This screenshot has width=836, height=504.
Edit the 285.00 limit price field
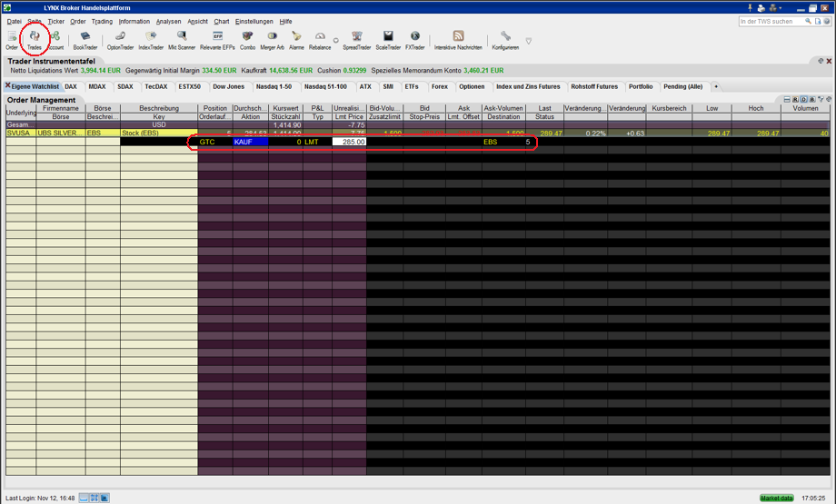pos(349,142)
